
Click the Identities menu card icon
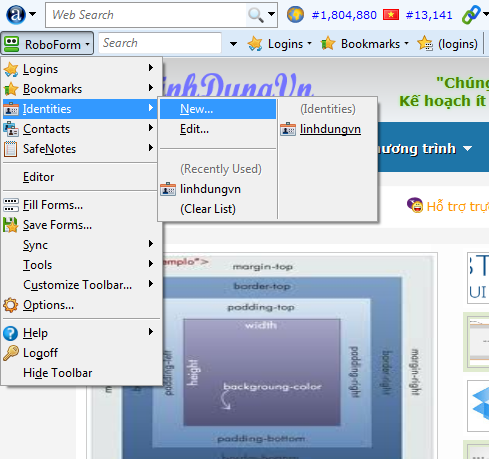[x=11, y=109]
